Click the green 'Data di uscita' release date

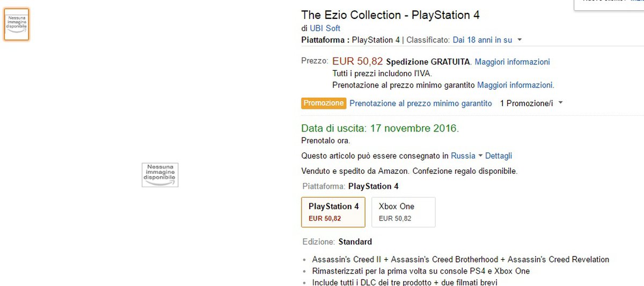click(x=380, y=128)
